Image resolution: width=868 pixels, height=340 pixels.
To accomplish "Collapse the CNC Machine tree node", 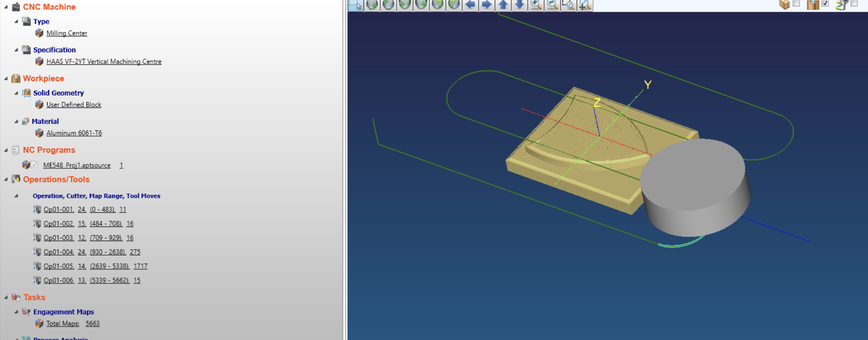I will pos(6,7).
